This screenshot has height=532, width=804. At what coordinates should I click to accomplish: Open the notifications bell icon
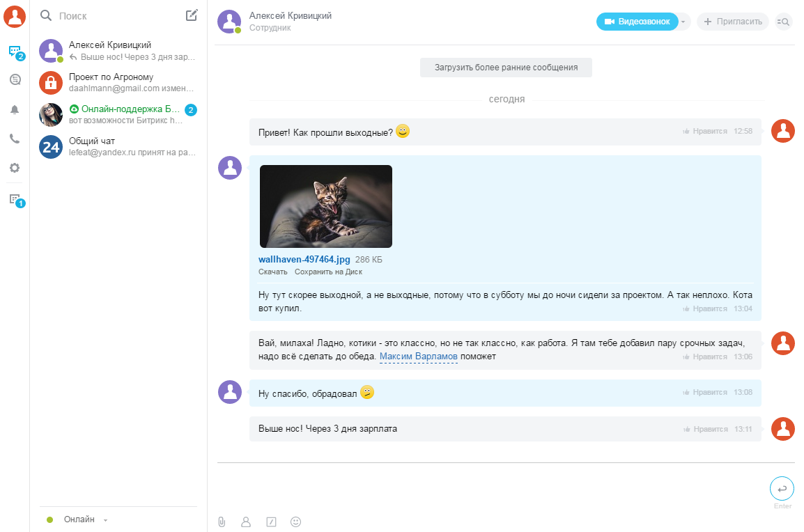15,109
